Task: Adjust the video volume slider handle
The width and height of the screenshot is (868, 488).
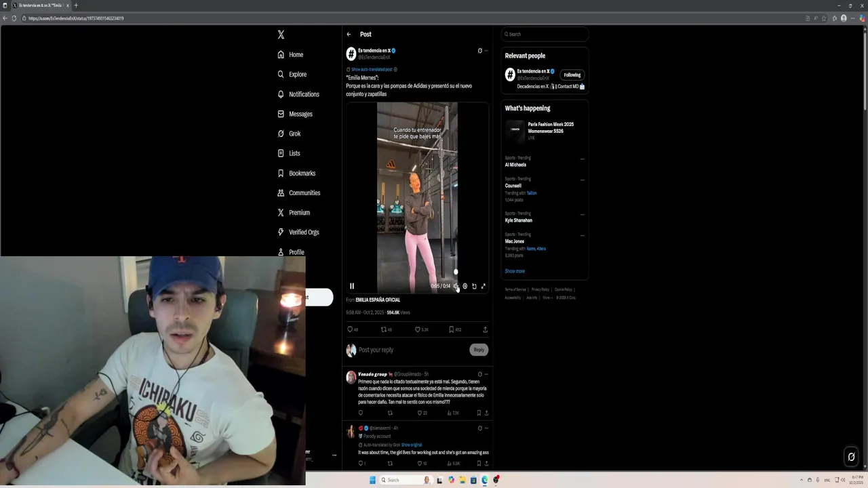Action: [x=456, y=272]
